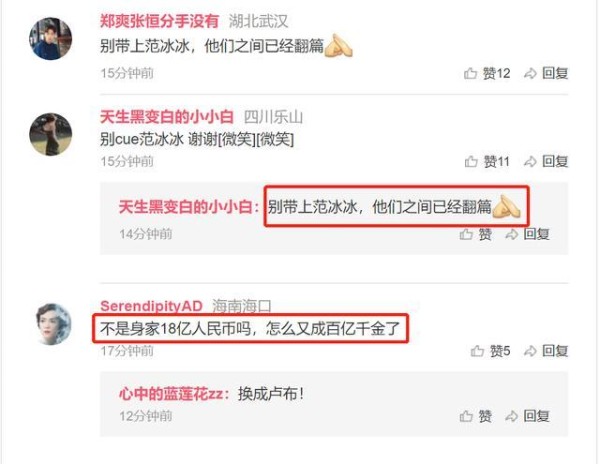View avatar of 郑爽张恒分手没有
600x464 pixels.
pos(51,39)
